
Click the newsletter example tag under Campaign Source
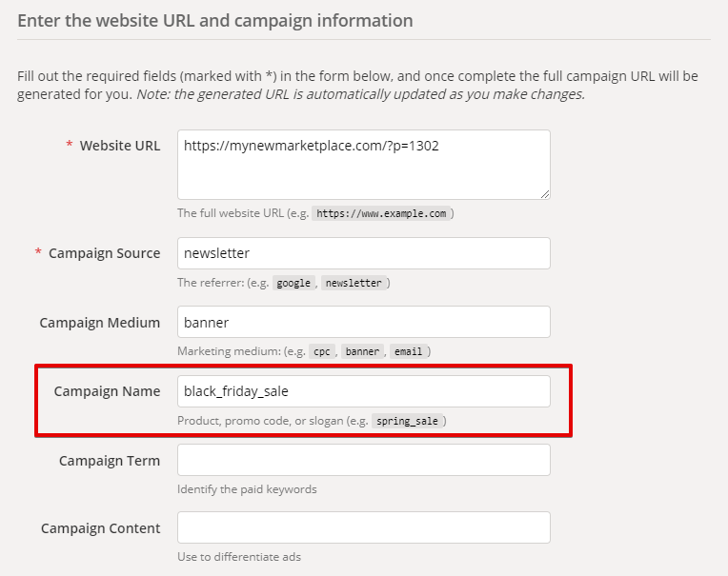[354, 283]
